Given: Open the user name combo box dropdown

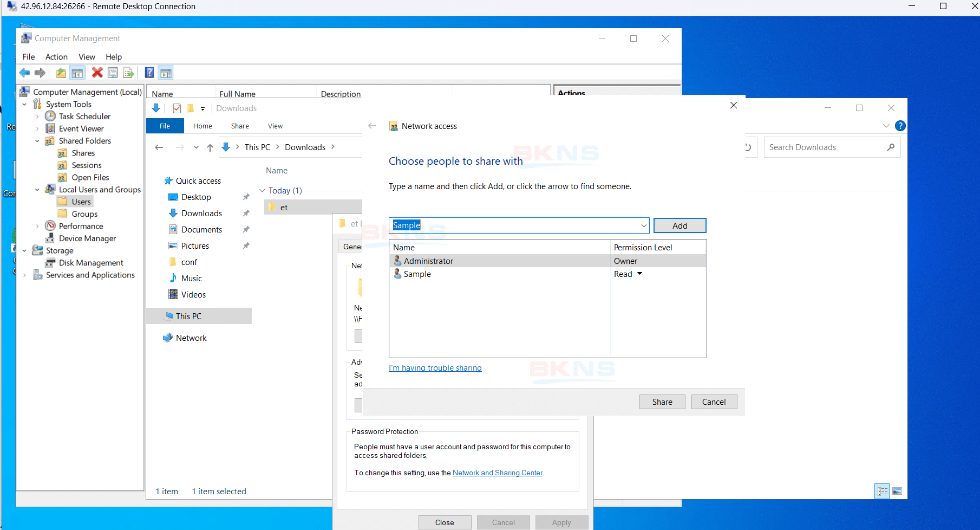Looking at the screenshot, I should (644, 225).
